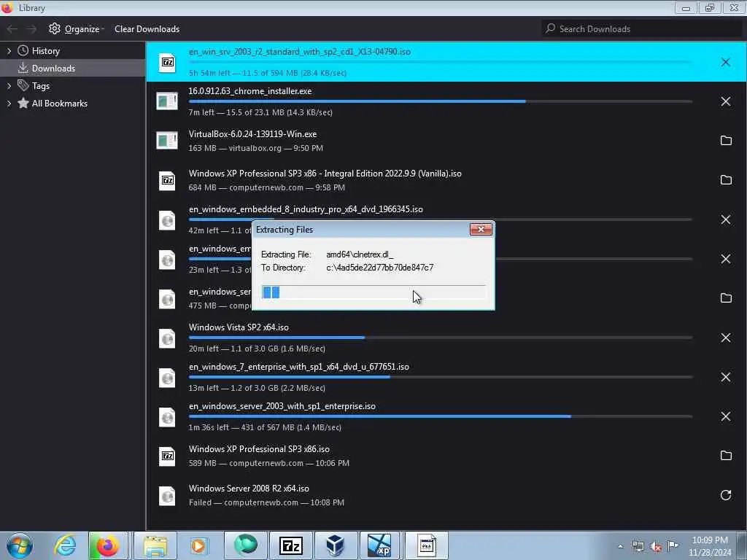Cancel the download with 23m left

(725, 259)
